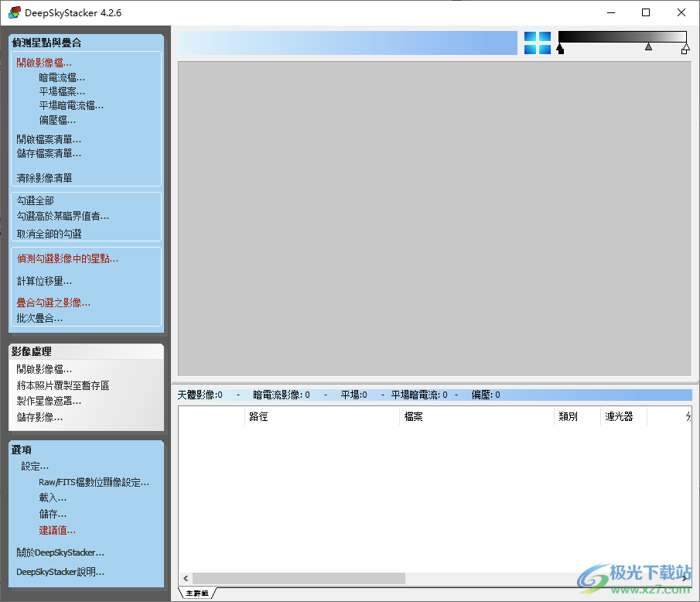Click the DeepSkyStacker app icon in title bar
The width and height of the screenshot is (700, 602).
14,12
